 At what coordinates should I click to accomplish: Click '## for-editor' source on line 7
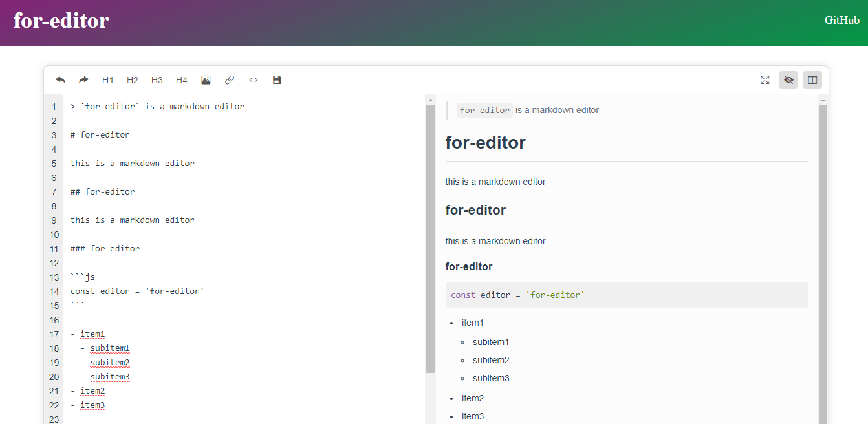[103, 192]
